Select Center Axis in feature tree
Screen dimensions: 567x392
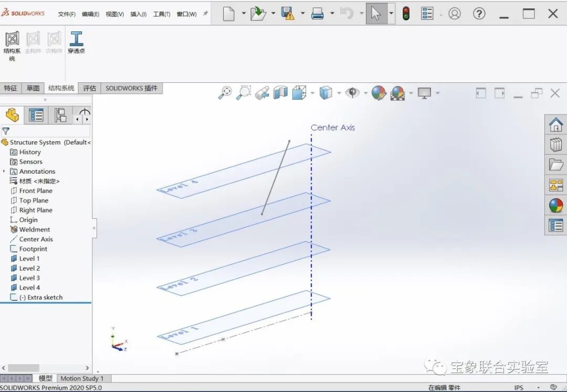click(x=36, y=239)
